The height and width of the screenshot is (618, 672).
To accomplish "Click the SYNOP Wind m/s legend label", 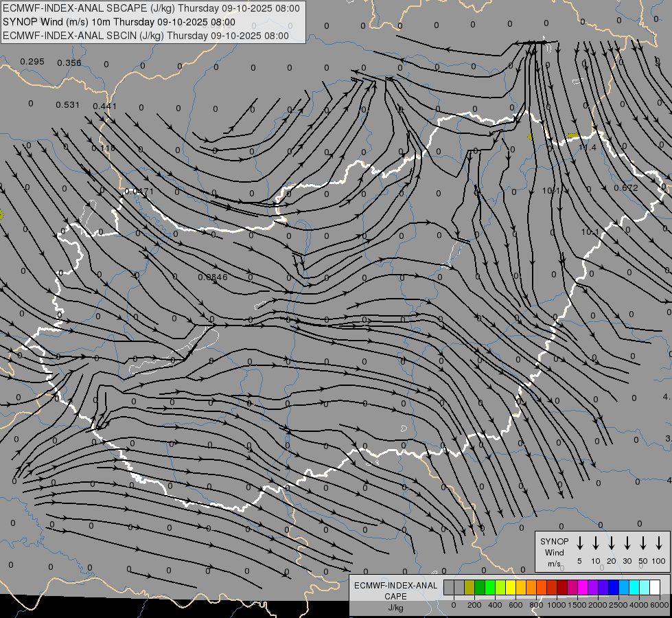I will point(554,552).
